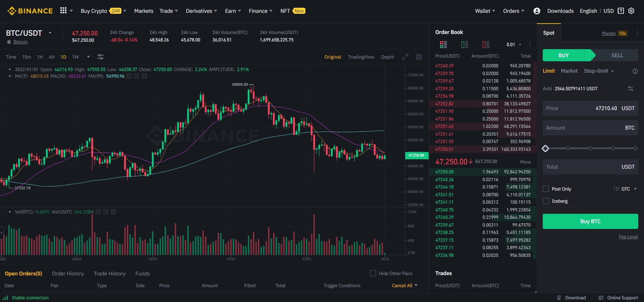Open the Order History tab
Viewport: 644px width, 302px height.
click(68, 273)
